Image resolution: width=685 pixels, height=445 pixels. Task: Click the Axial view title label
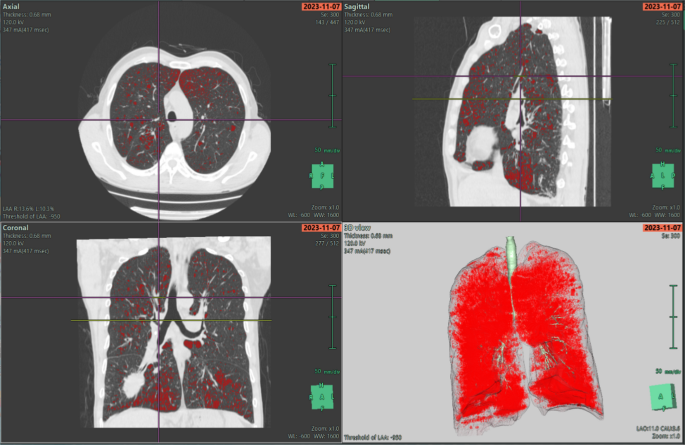point(11,7)
